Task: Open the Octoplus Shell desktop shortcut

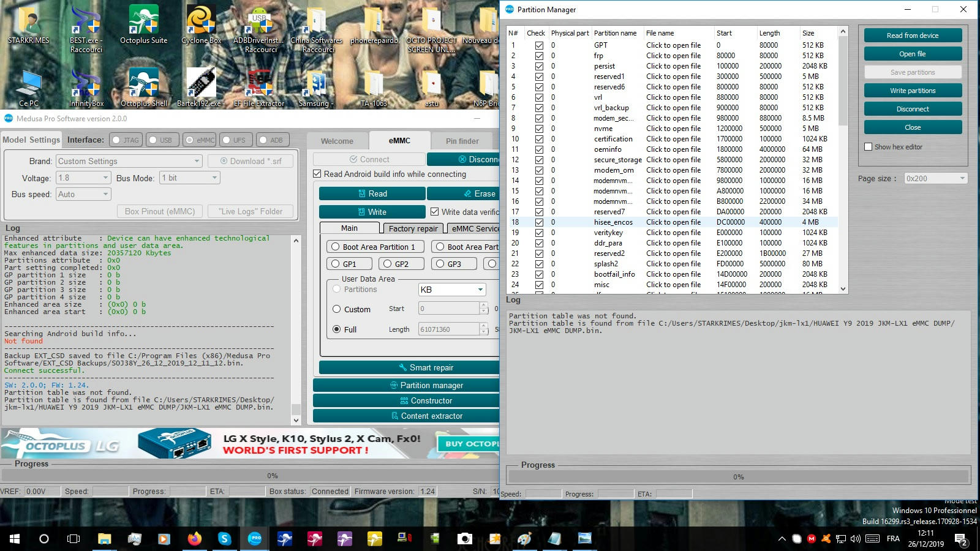Action: [143, 88]
